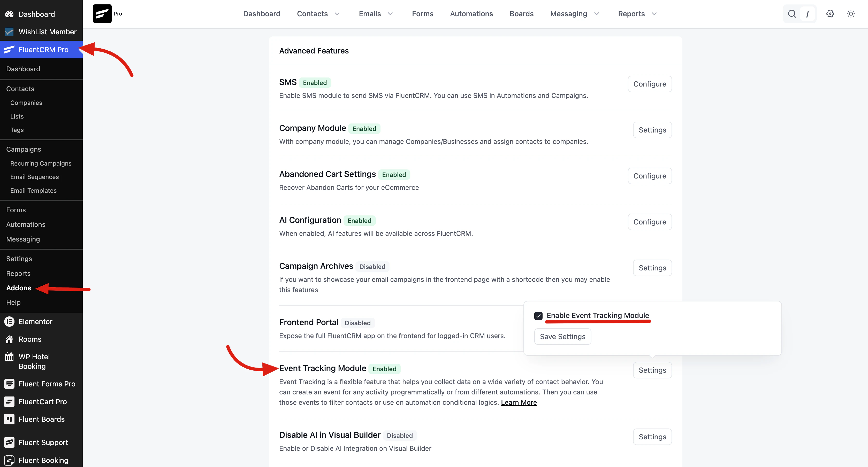868x467 pixels.
Task: Uncheck Enable Event Tracking Module checkbox
Action: (x=538, y=316)
